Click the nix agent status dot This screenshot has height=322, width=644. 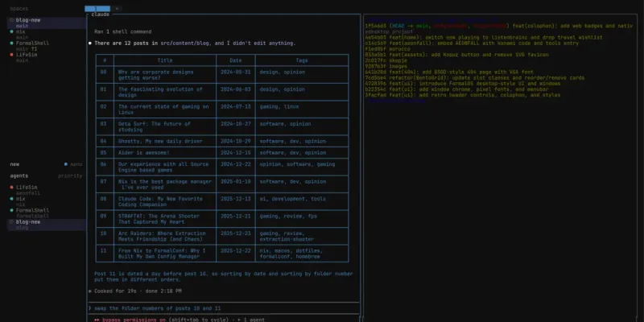(x=11, y=199)
